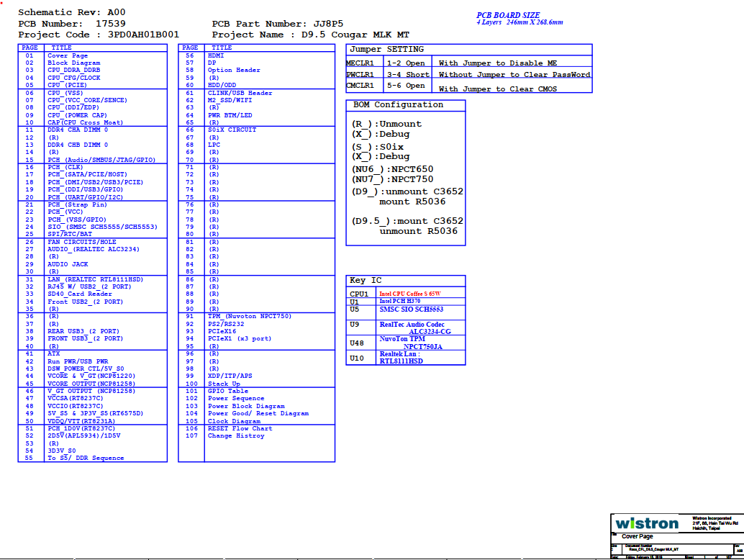Open the Block Diagram page entry
Viewport: 744px width, 560px height.
tap(73, 63)
